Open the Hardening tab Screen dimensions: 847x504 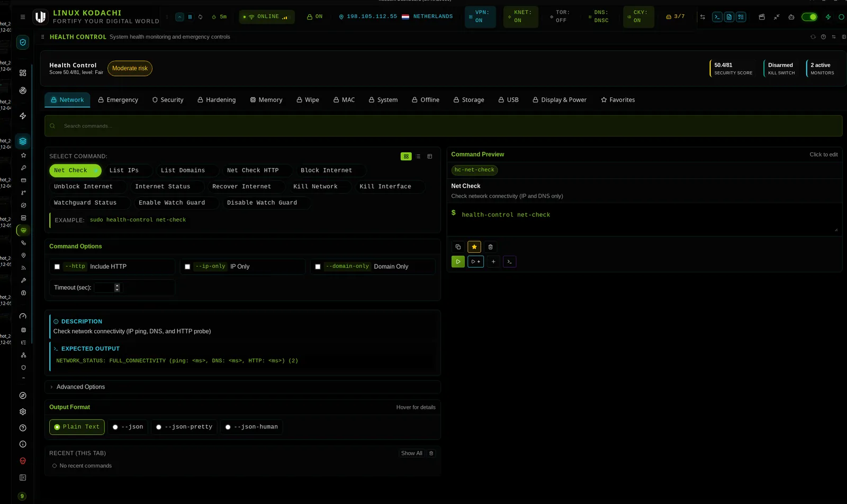tap(217, 100)
